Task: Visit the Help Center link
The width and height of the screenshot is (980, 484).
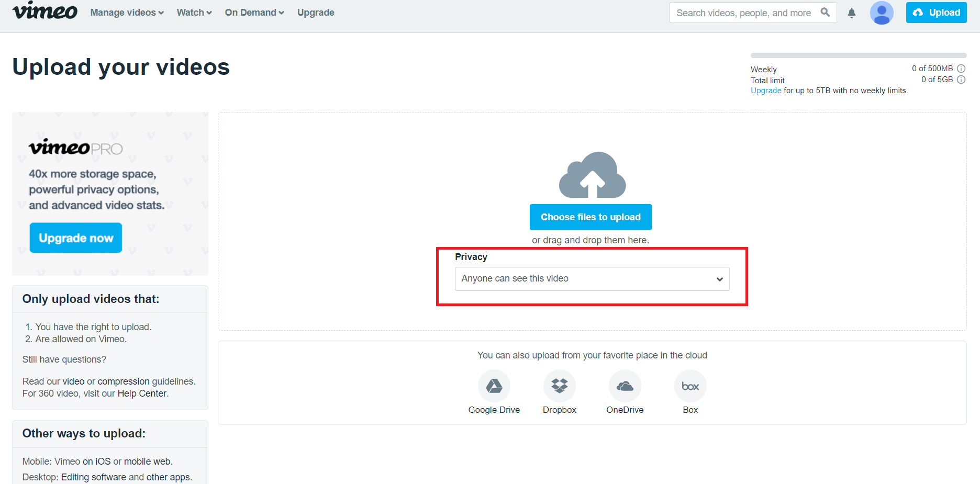Action: (x=142, y=393)
